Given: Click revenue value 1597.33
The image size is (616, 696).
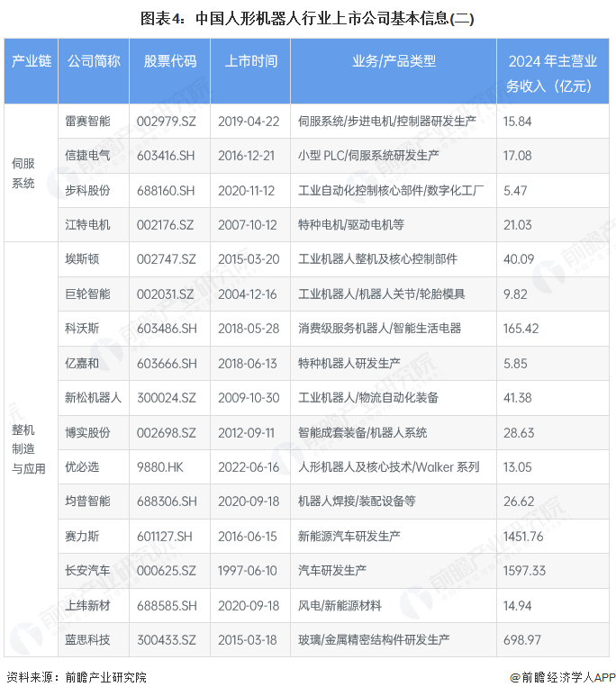Looking at the screenshot, I should coord(524,571).
